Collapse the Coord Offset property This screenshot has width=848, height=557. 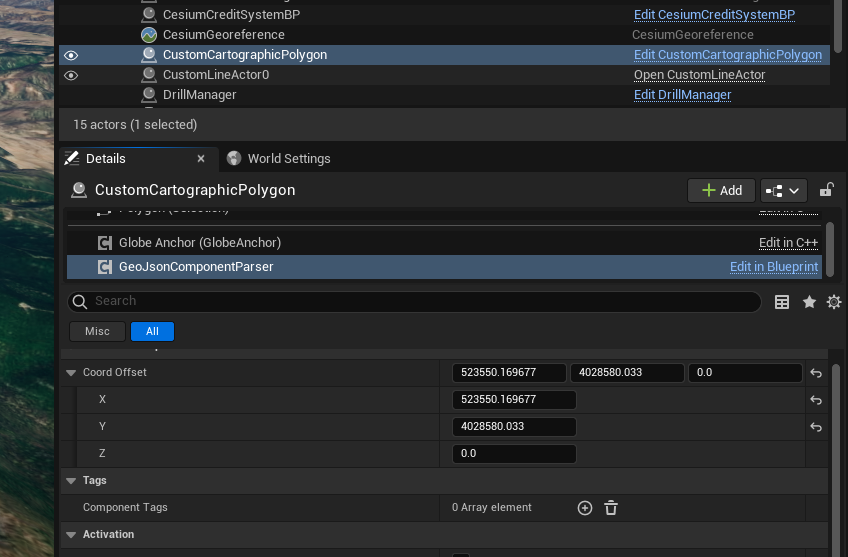(x=71, y=373)
